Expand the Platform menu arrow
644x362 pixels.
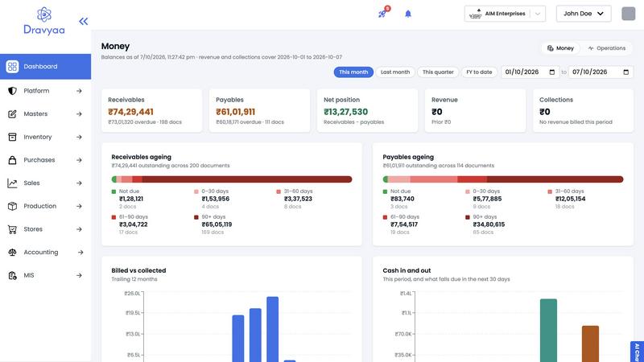(x=79, y=91)
